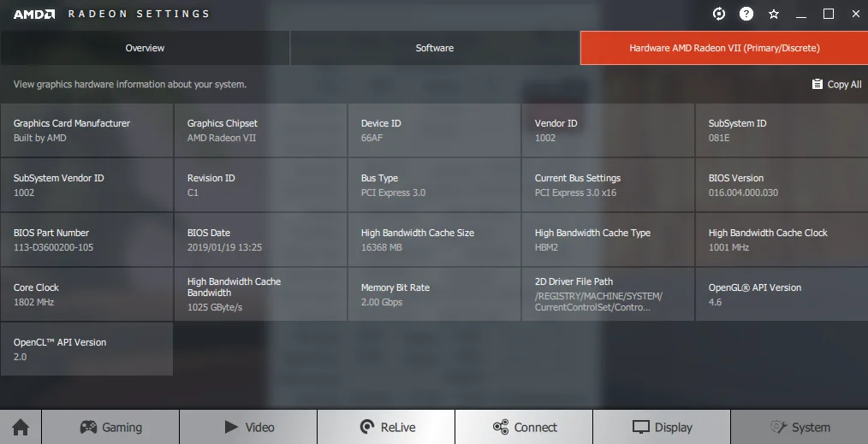The image size is (868, 444).
Task: Open the help question mark icon
Action: pyautogui.click(x=746, y=14)
